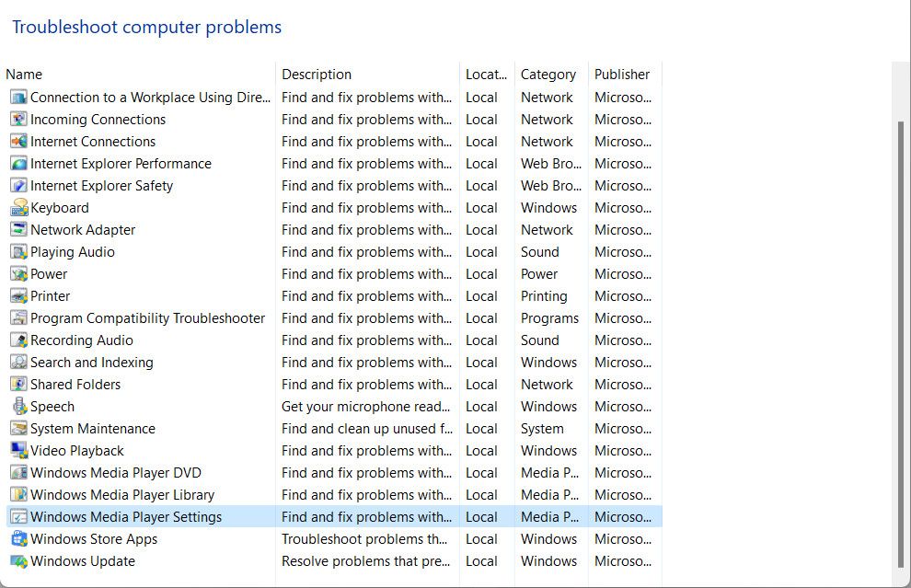Click the Speech microphone icon

pyautogui.click(x=18, y=407)
